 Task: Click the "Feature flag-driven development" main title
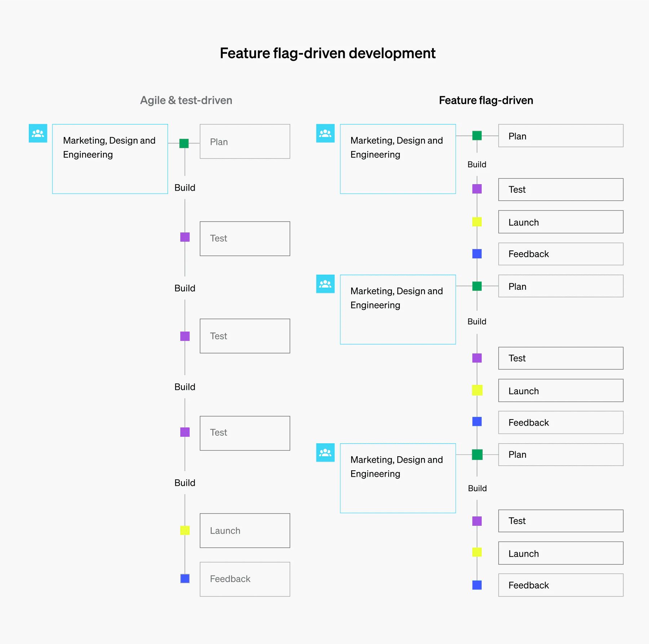328,53
